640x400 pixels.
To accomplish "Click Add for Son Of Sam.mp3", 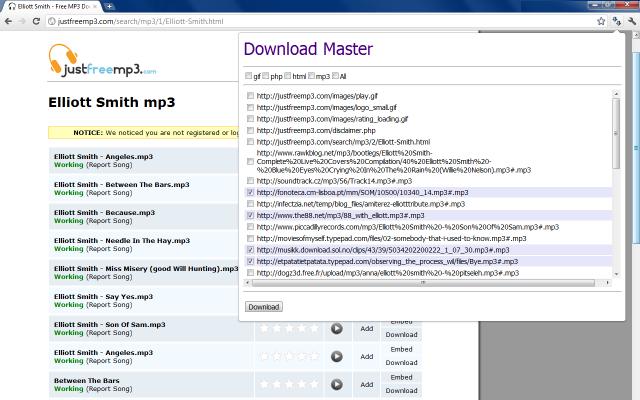I will tap(367, 329).
